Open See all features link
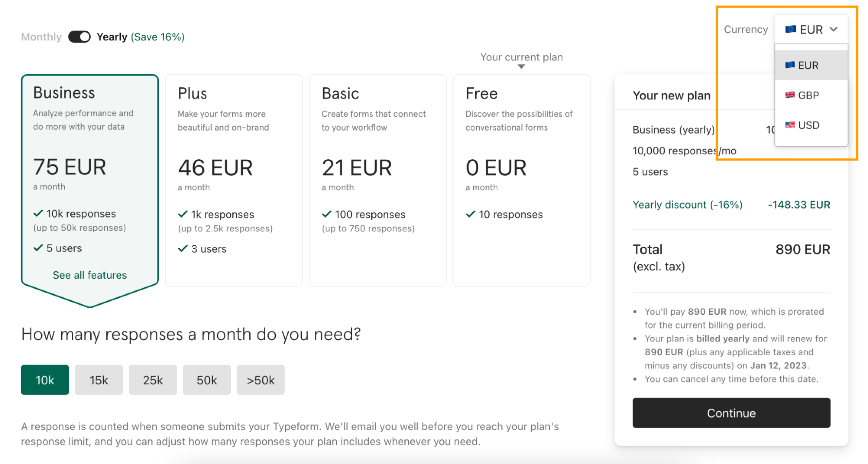 [x=90, y=275]
